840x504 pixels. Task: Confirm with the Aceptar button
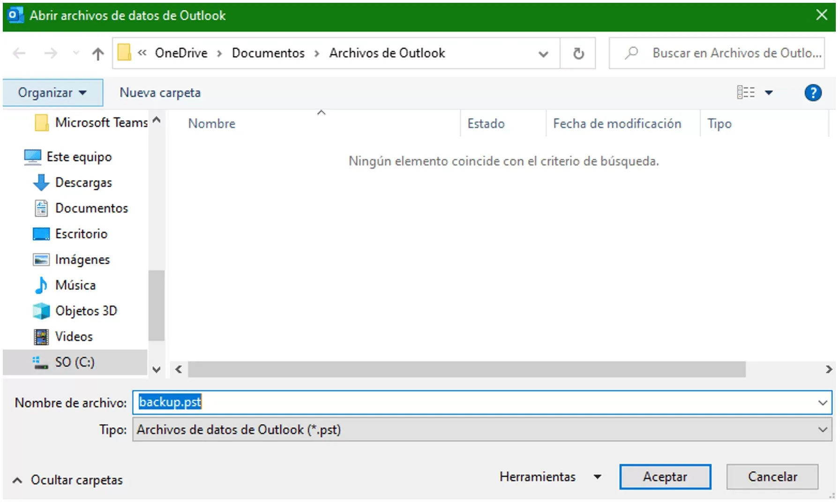665,477
